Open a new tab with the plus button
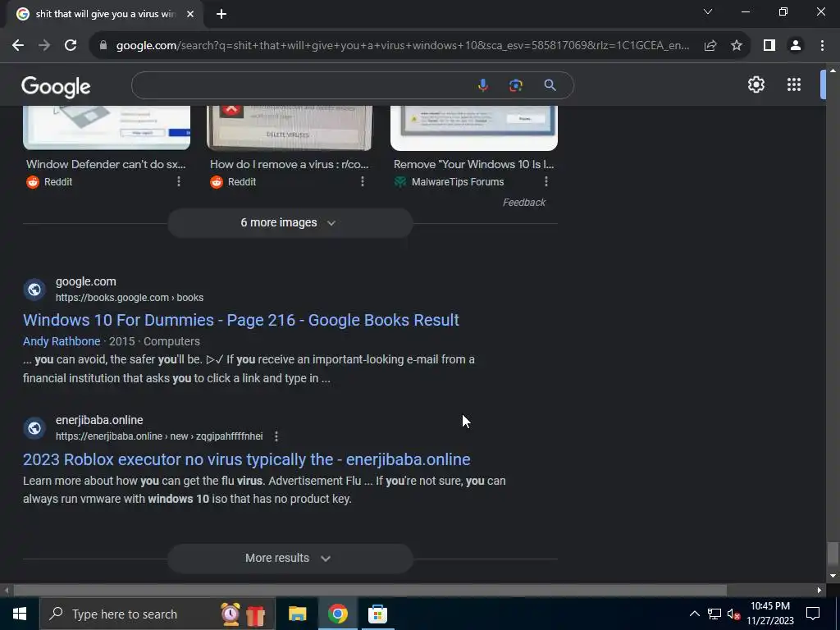This screenshot has height=630, width=840. click(x=221, y=15)
